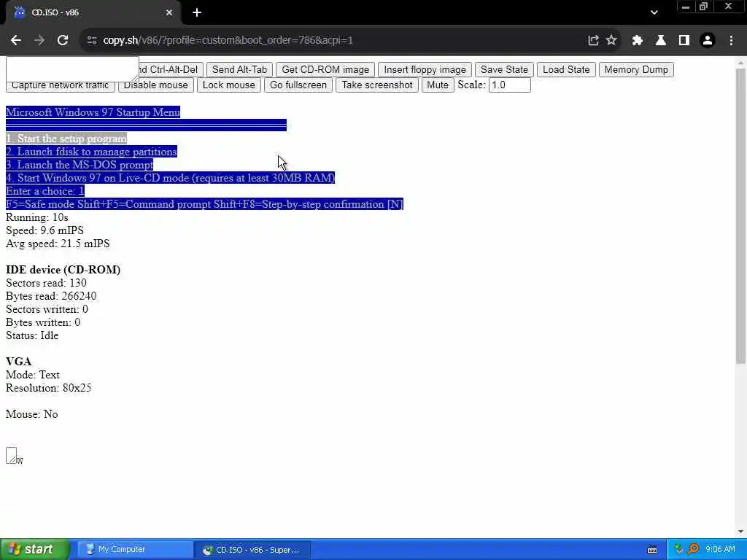The width and height of the screenshot is (747, 560).
Task: Click the Scale input field
Action: pyautogui.click(x=509, y=85)
